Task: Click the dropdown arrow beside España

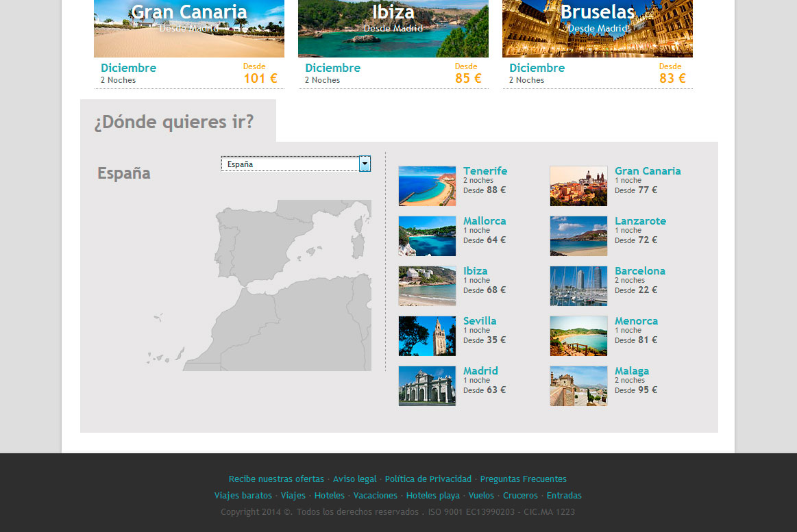Action: pyautogui.click(x=365, y=164)
